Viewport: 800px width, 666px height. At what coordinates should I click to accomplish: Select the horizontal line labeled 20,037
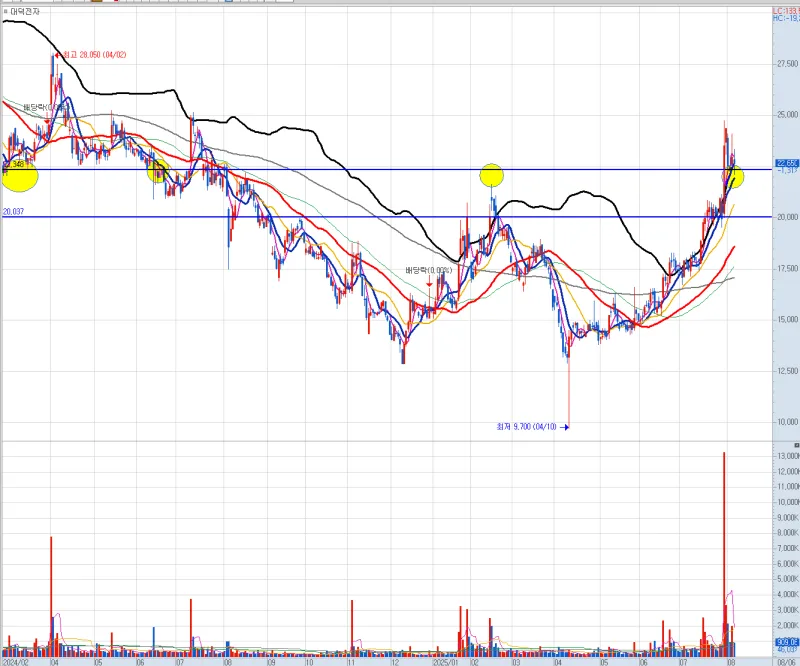(x=300, y=217)
